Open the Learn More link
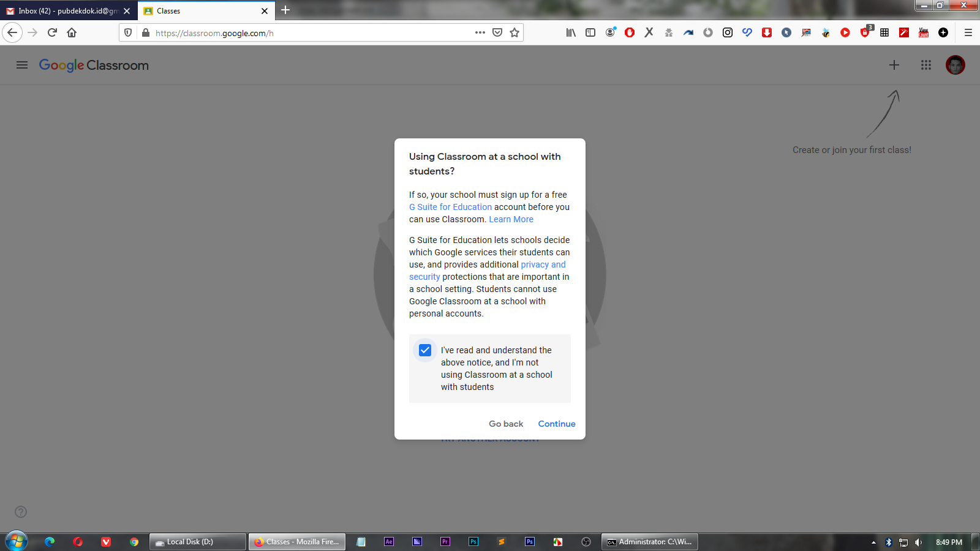This screenshot has width=980, height=551. point(511,219)
